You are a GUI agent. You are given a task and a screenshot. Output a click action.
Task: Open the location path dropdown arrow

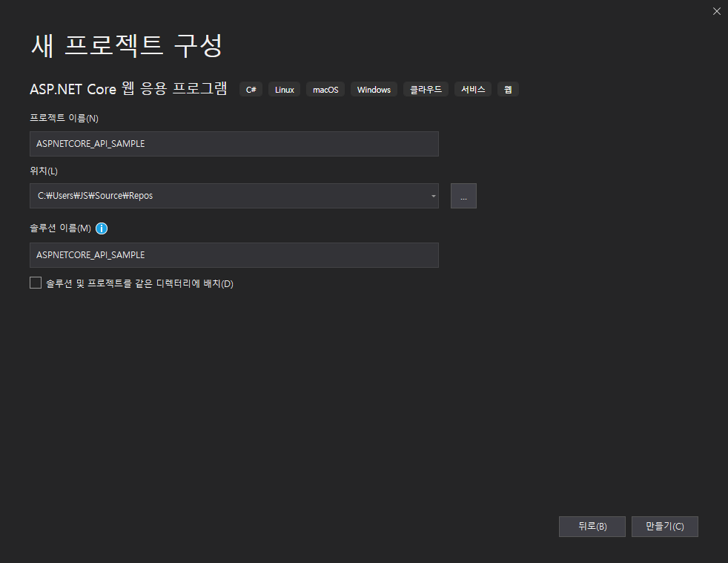[x=433, y=196]
